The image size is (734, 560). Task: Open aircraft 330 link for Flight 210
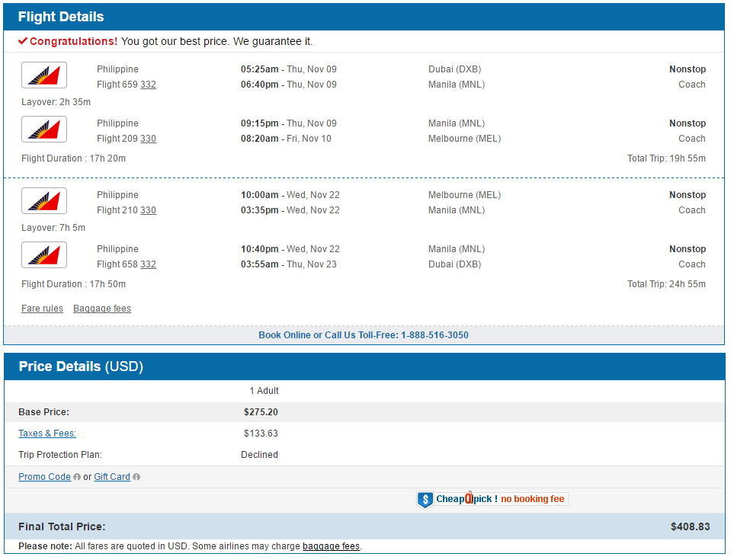(x=148, y=210)
